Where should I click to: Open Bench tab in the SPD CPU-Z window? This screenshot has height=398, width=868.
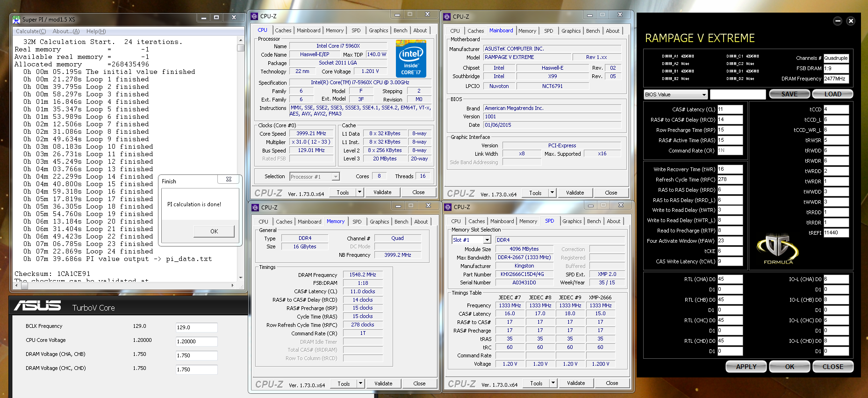594,221
